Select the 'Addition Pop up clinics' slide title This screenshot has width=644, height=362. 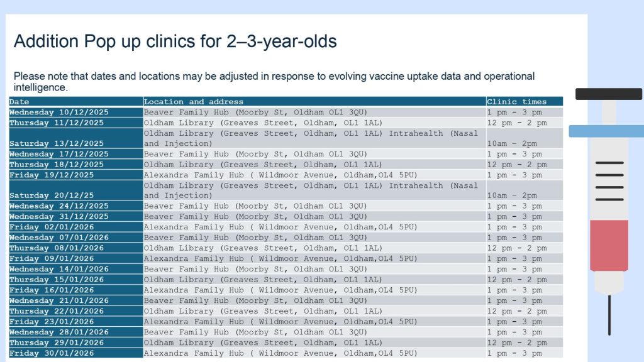175,41
